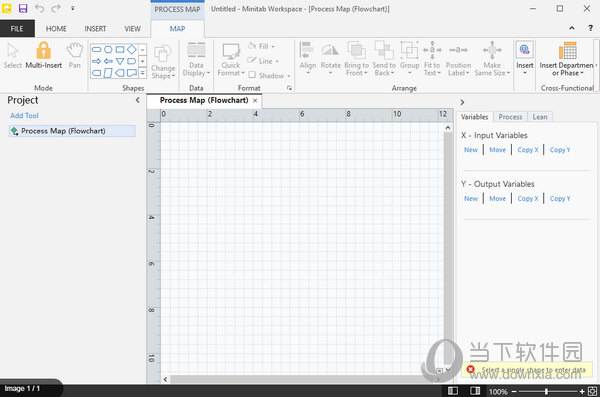Toggle the right pane from the status bar
The image size is (600, 397).
(475, 390)
